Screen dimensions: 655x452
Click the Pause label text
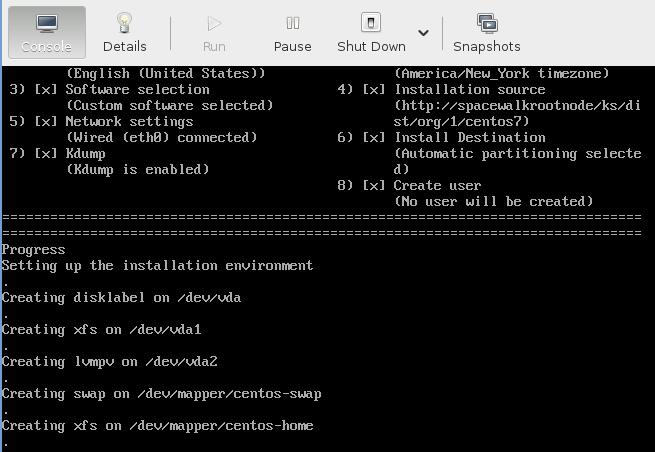coord(292,46)
